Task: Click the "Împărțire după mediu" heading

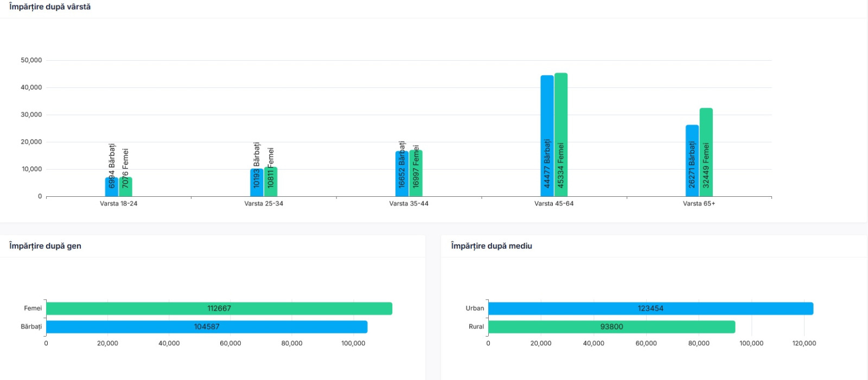Action: [492, 246]
